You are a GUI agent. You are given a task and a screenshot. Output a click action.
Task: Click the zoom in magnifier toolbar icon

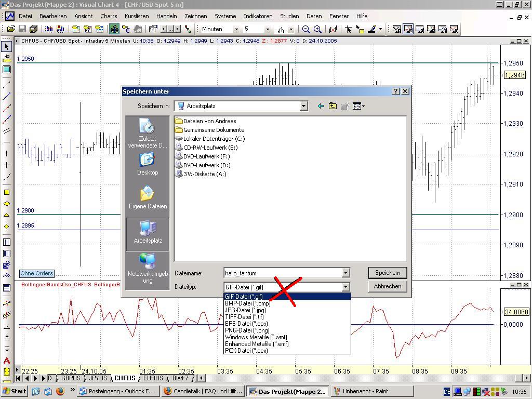[317, 29]
